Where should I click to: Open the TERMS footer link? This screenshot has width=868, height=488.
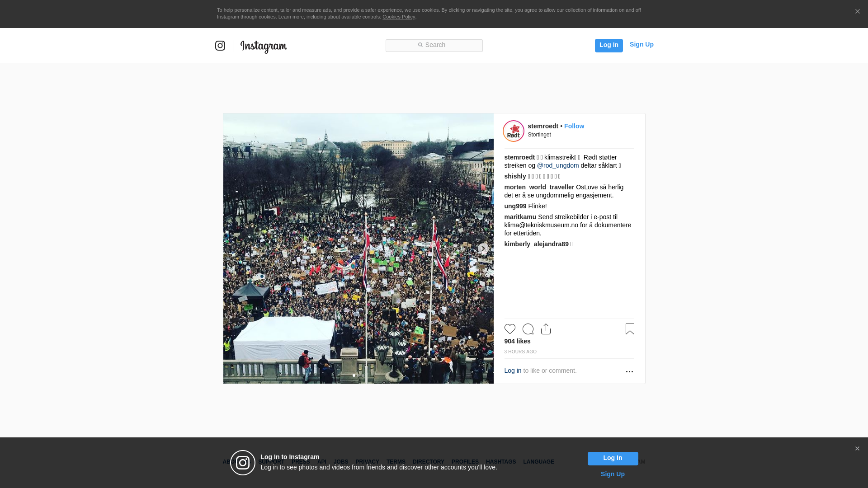tap(396, 462)
